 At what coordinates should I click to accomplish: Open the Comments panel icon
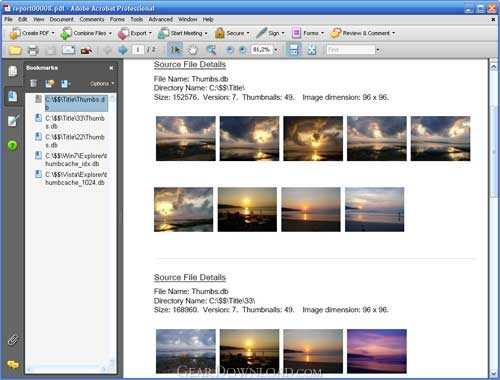pyautogui.click(x=13, y=365)
